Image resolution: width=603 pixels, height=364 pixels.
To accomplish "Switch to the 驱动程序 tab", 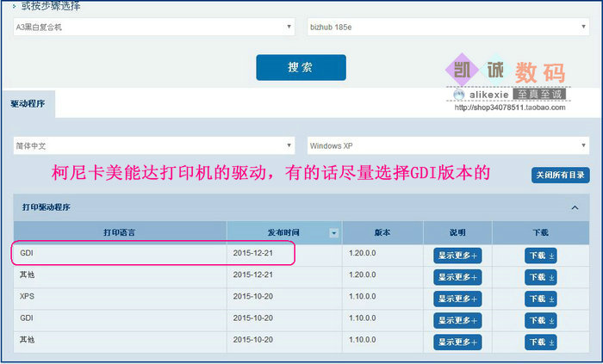I will (28, 103).
